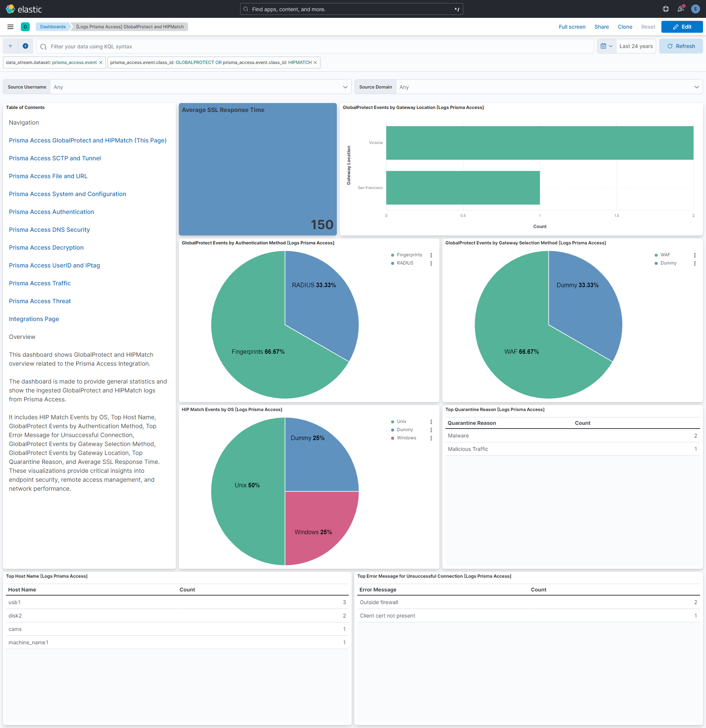Screen dimensions: 706x728
Task: Click the Edit button
Action: [x=682, y=26]
